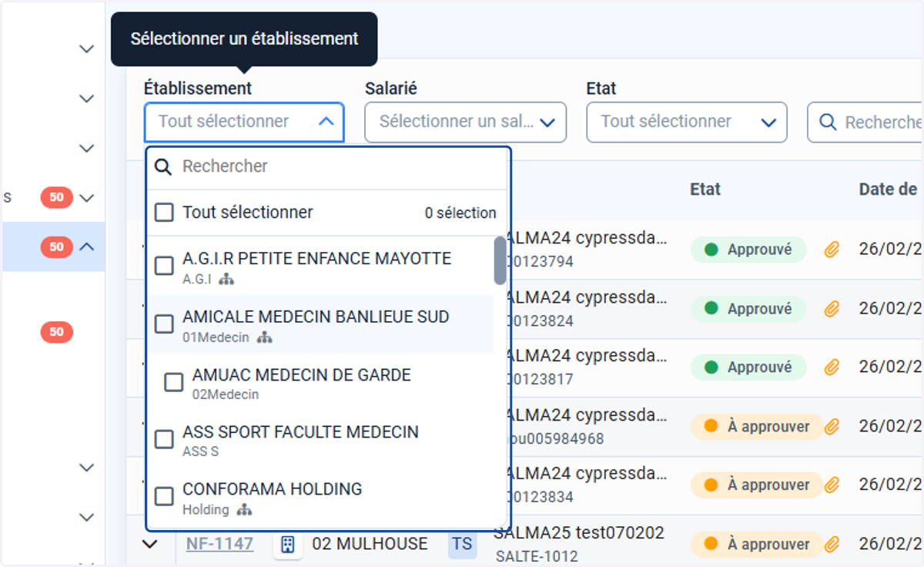Click the Date de column header

pyautogui.click(x=888, y=190)
